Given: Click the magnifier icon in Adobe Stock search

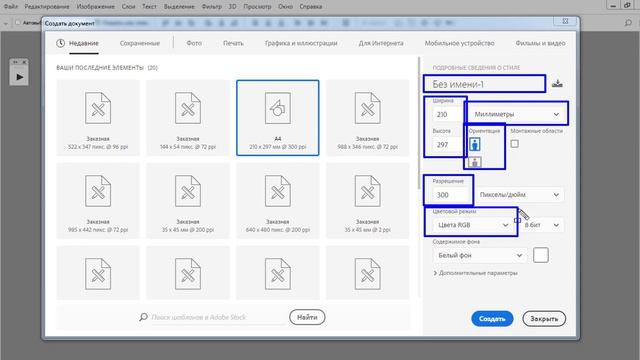Looking at the screenshot, I should tap(143, 317).
